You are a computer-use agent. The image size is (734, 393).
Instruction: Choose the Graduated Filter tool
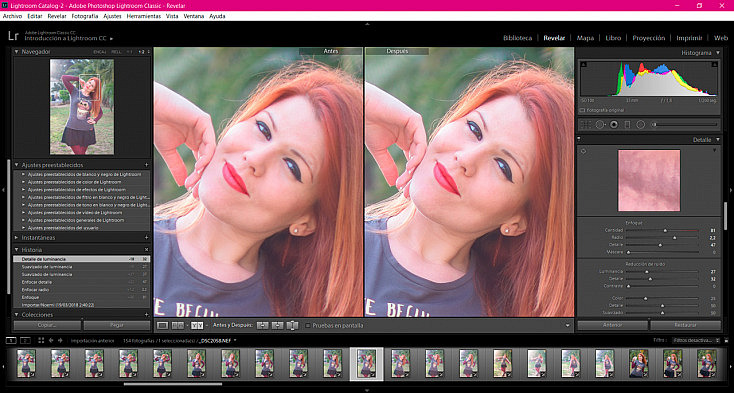(x=628, y=124)
